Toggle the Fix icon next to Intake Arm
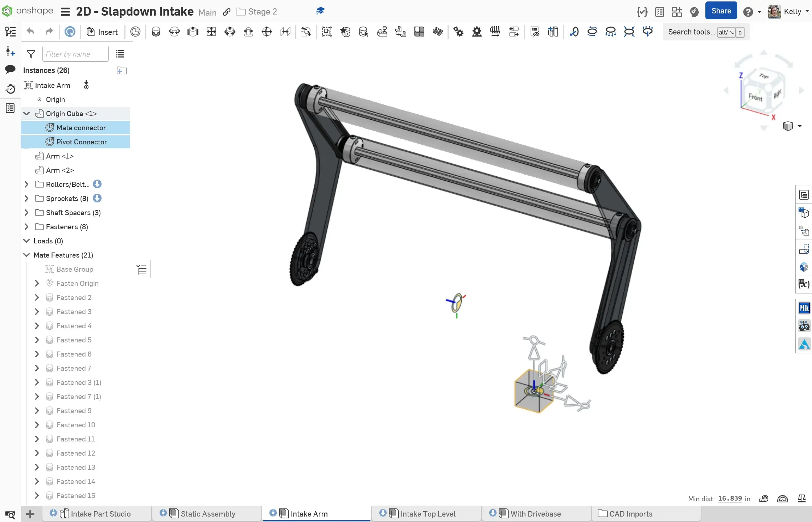 point(86,85)
